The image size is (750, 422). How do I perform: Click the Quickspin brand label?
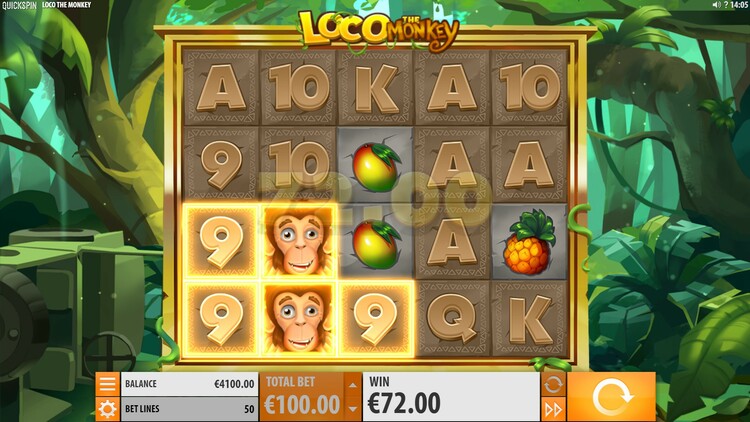[x=19, y=5]
